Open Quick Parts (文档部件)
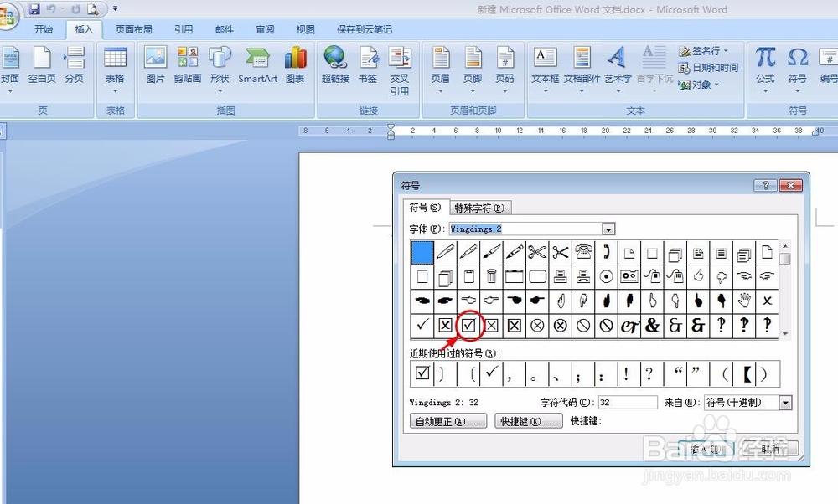 click(x=582, y=69)
